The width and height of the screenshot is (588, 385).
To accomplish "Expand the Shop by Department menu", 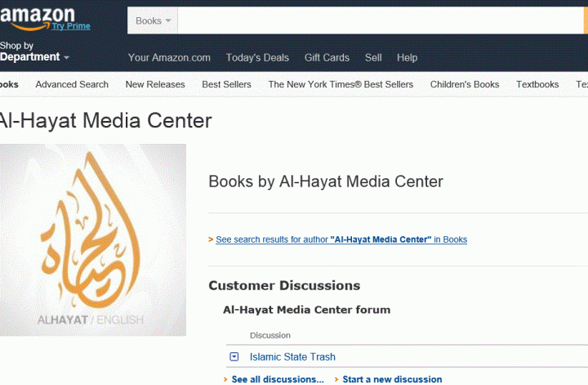I will 34,57.
